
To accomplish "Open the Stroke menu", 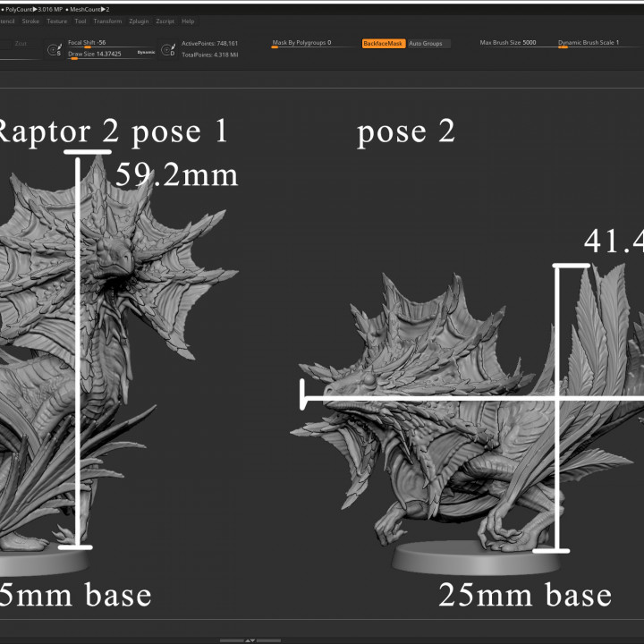I will (x=30, y=21).
